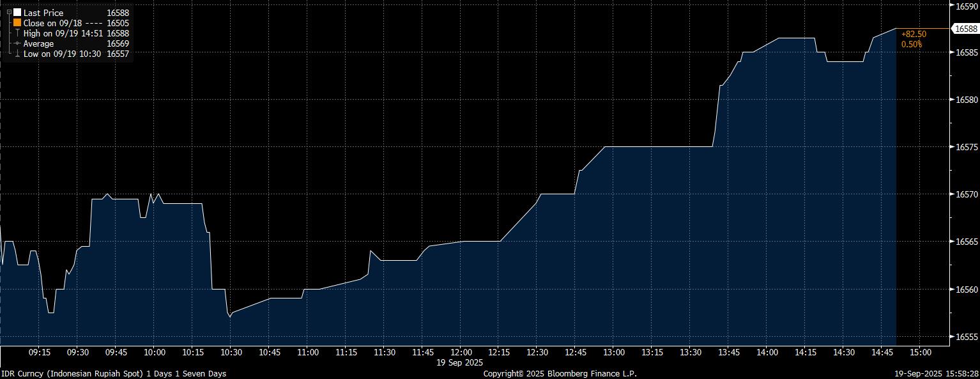The width and height of the screenshot is (980, 379).
Task: Select the Last Price legend entry
Action: (43, 12)
